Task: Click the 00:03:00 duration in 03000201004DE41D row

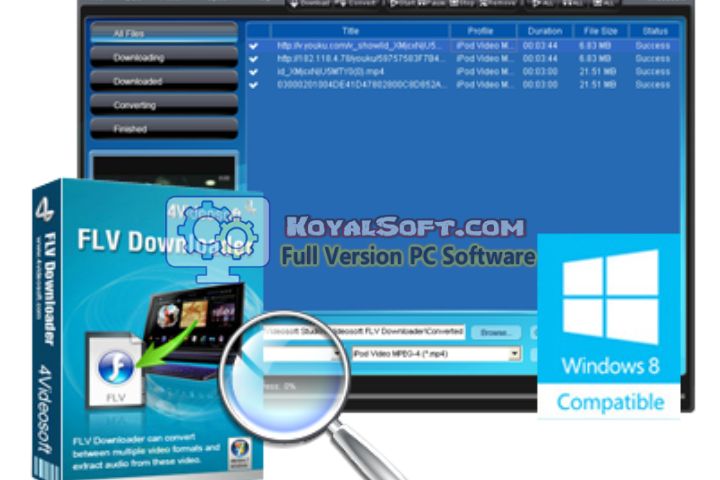Action: (540, 85)
